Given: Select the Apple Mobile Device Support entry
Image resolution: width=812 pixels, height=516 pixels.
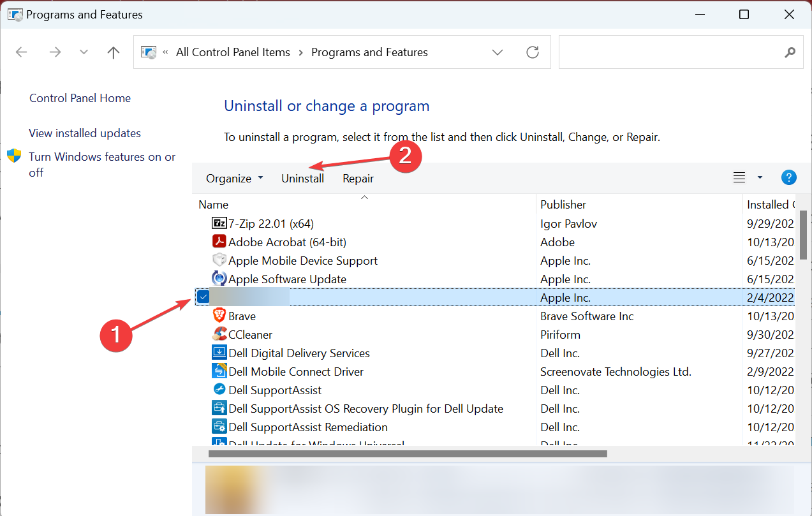Looking at the screenshot, I should click(303, 260).
